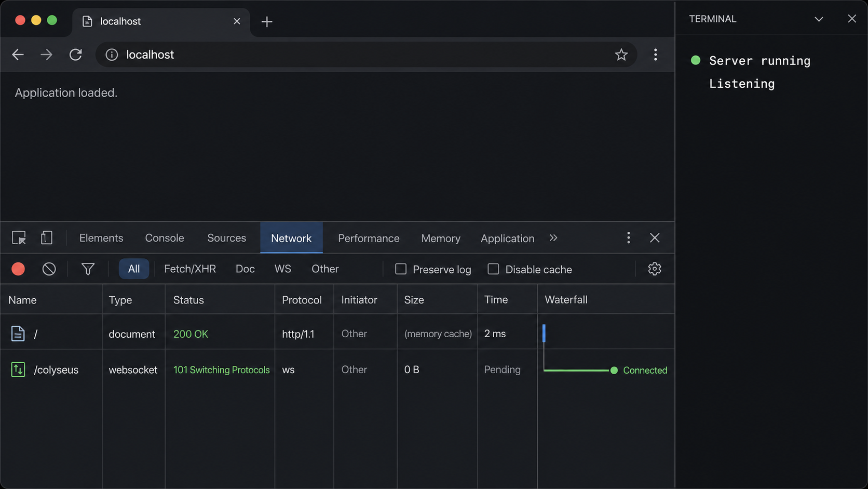The height and width of the screenshot is (489, 868).
Task: Clear the network log
Action: click(49, 269)
